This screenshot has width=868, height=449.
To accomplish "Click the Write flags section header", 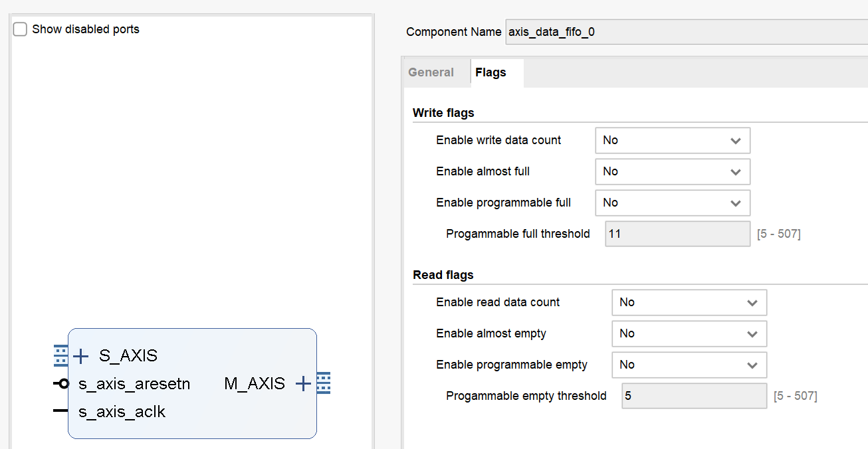I will point(443,113).
